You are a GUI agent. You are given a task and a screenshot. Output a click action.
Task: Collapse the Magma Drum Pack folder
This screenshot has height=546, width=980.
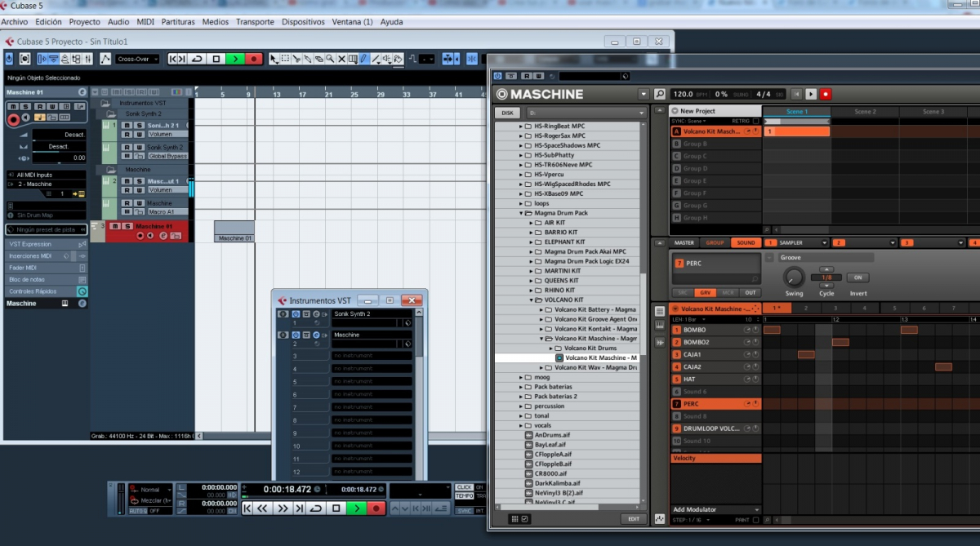pyautogui.click(x=521, y=213)
